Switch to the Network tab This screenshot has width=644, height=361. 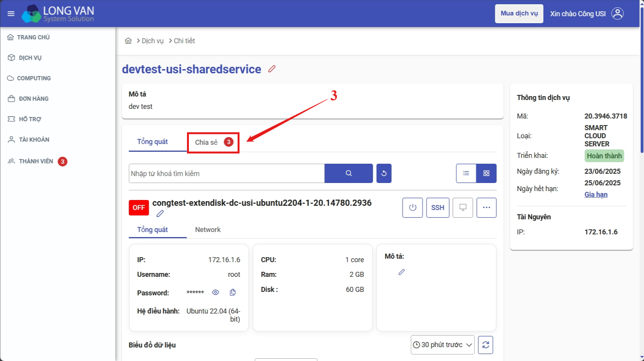[x=208, y=230]
